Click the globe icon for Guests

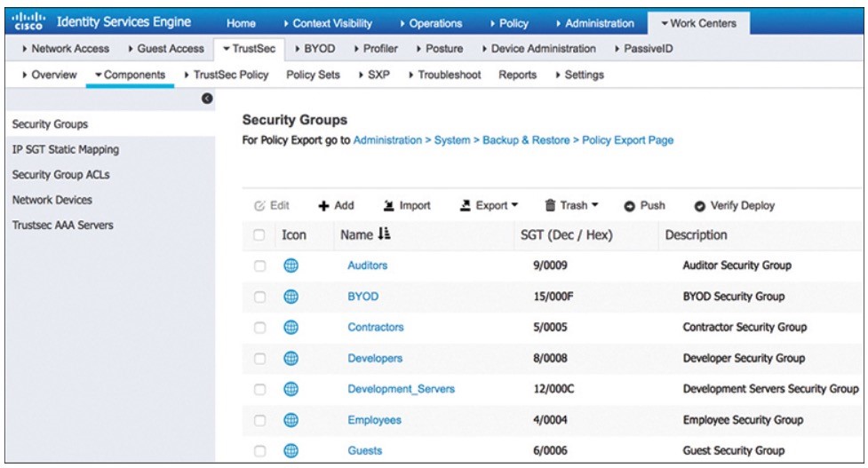(291, 451)
